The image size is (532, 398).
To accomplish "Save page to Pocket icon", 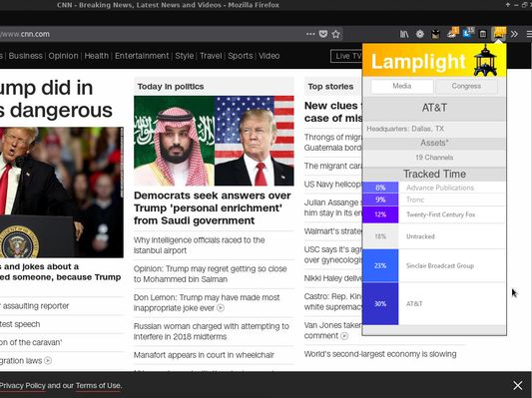I will [323, 34].
